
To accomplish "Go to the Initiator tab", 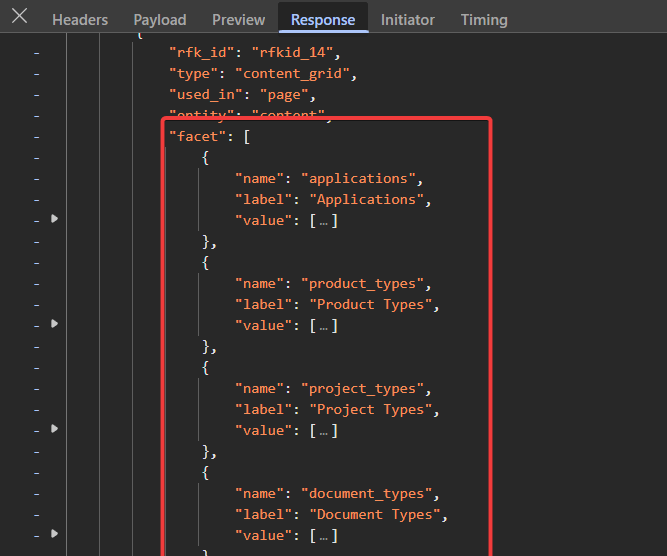I will pos(407,20).
